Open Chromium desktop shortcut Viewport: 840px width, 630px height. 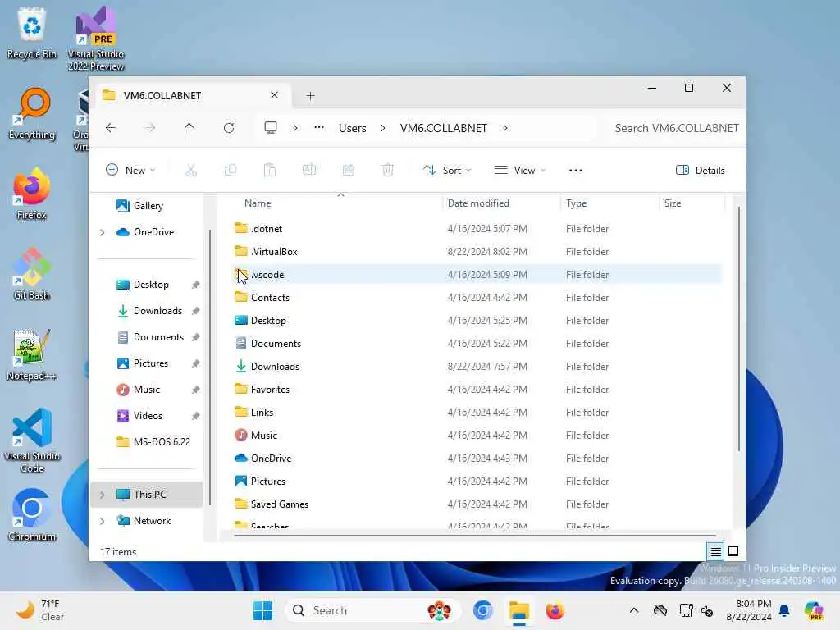pyautogui.click(x=32, y=515)
